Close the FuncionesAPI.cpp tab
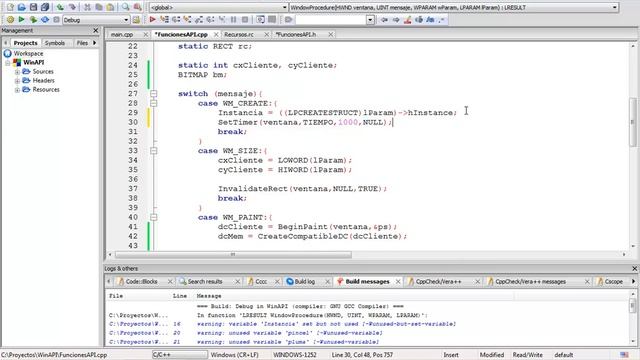 point(216,35)
